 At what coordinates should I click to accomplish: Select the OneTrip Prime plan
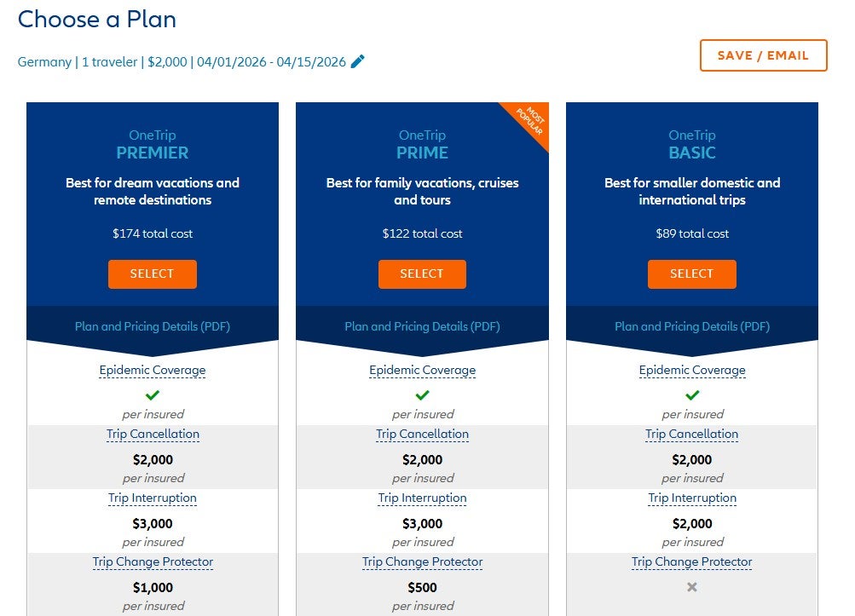pos(422,273)
